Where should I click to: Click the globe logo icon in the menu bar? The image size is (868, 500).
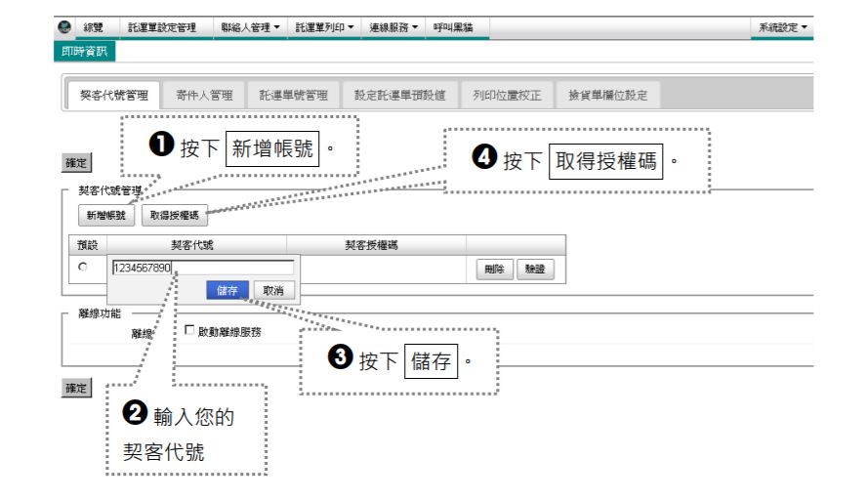click(64, 26)
